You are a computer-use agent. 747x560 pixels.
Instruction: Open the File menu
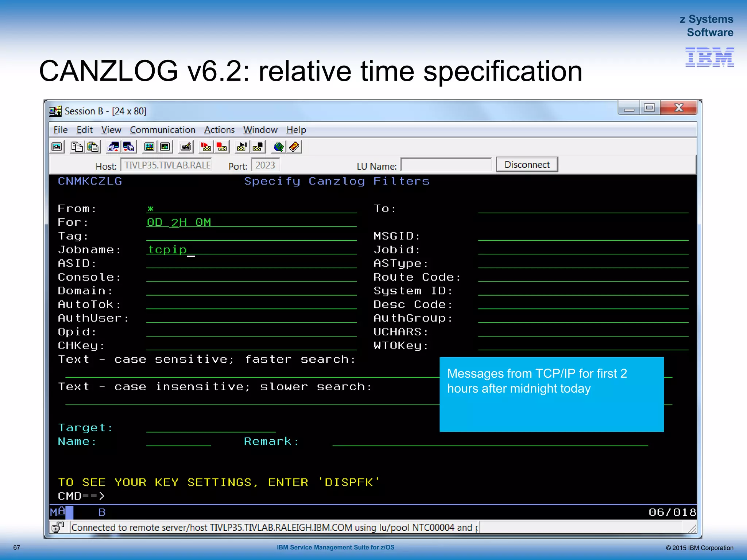point(60,130)
